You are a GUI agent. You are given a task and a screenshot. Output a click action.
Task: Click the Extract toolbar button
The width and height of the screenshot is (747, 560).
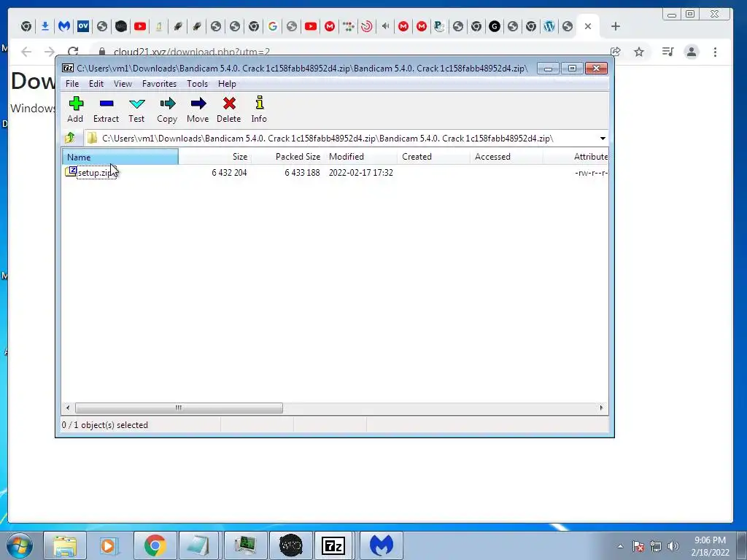click(106, 110)
